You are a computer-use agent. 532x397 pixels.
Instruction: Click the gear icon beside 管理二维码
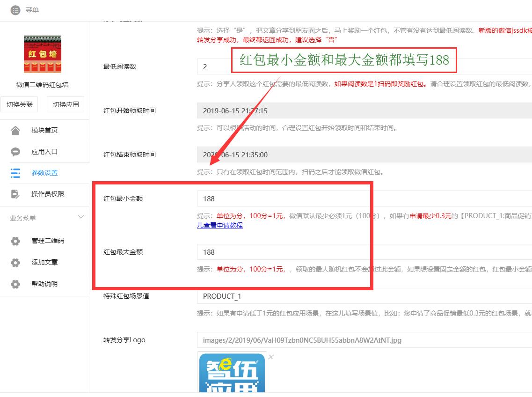[15, 241]
